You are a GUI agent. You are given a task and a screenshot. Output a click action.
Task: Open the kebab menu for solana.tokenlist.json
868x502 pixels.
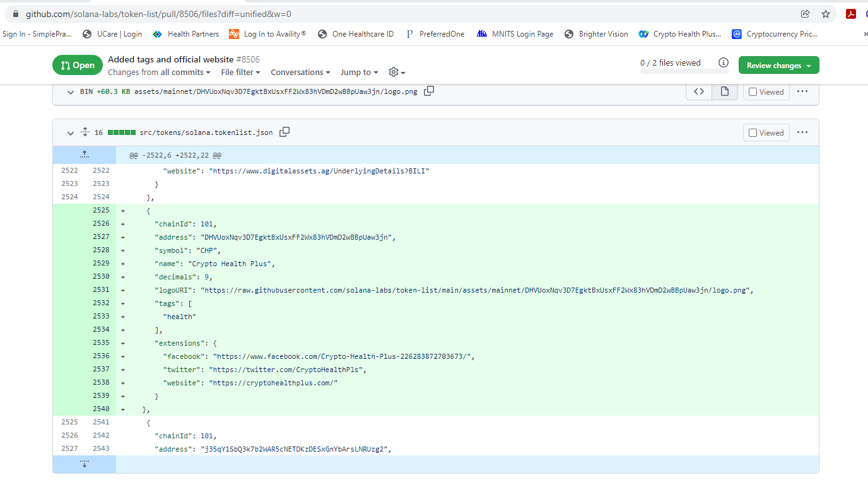point(802,132)
